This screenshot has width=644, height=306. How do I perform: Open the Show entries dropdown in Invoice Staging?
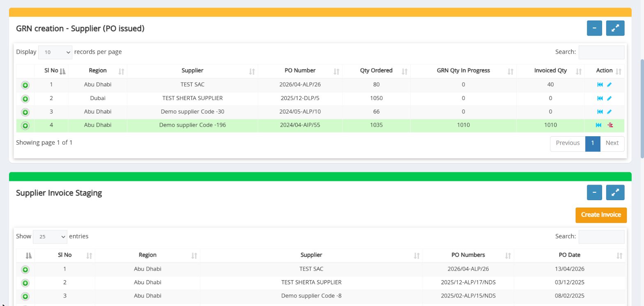(50, 237)
